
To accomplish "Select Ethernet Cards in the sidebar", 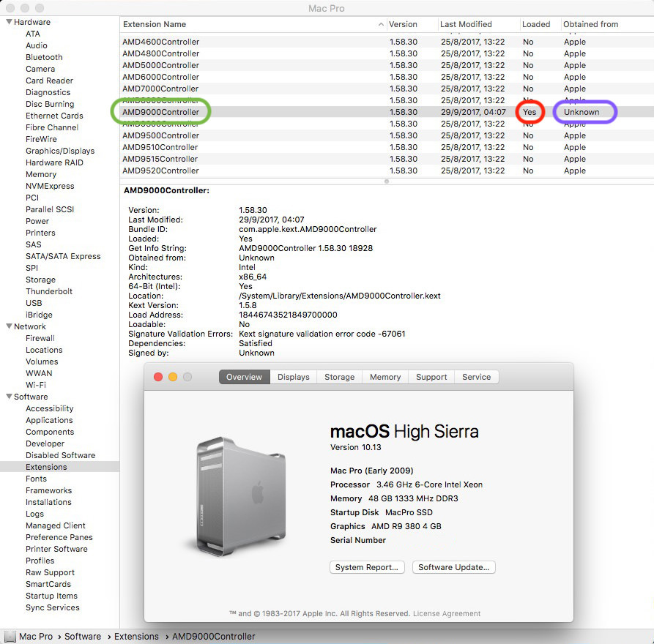I will pyautogui.click(x=54, y=116).
